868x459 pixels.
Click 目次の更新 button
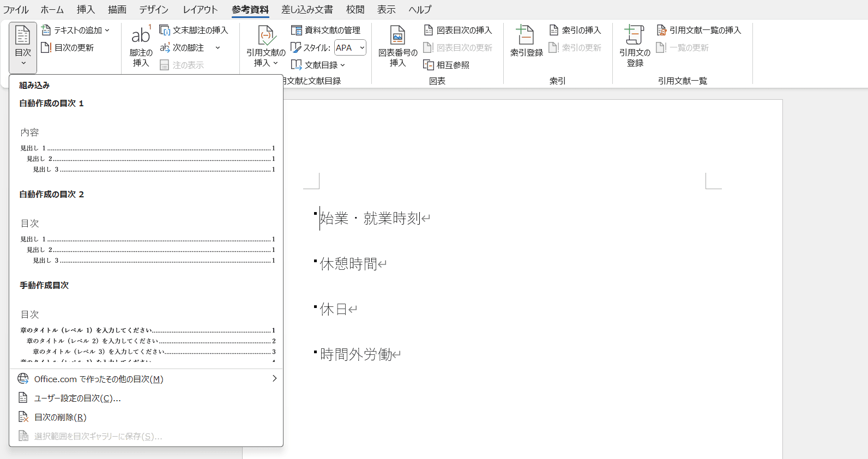point(68,47)
